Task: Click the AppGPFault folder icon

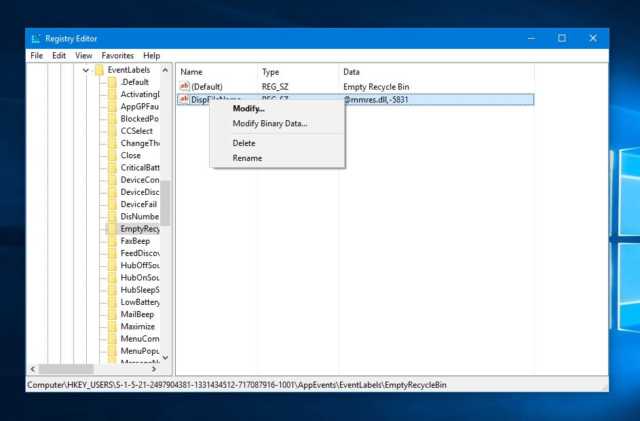Action: 113,107
